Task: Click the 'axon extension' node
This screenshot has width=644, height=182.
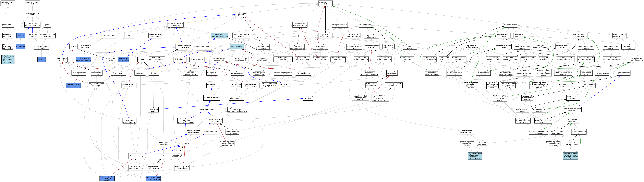Action: click(x=163, y=156)
